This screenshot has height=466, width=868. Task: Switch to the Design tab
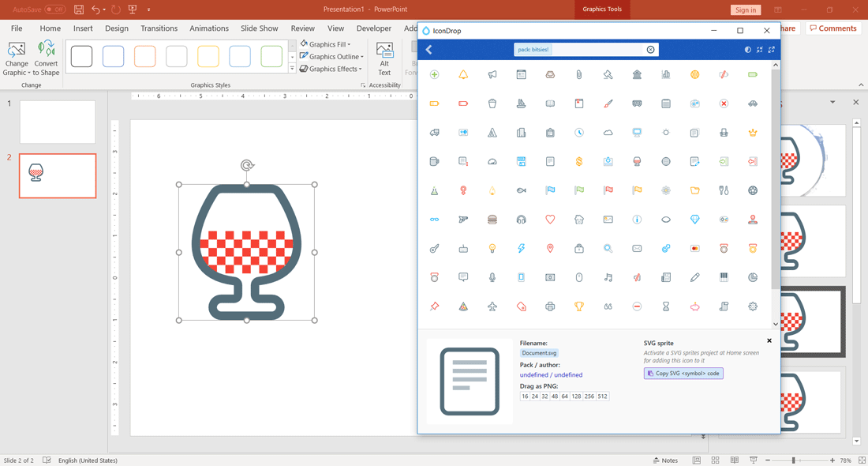[x=116, y=28]
